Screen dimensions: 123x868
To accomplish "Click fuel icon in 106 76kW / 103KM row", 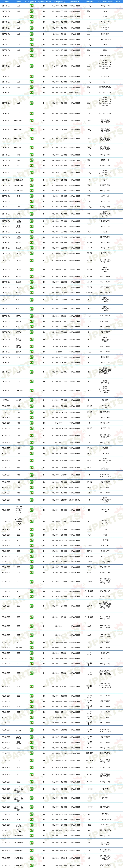I will (32, 488).
